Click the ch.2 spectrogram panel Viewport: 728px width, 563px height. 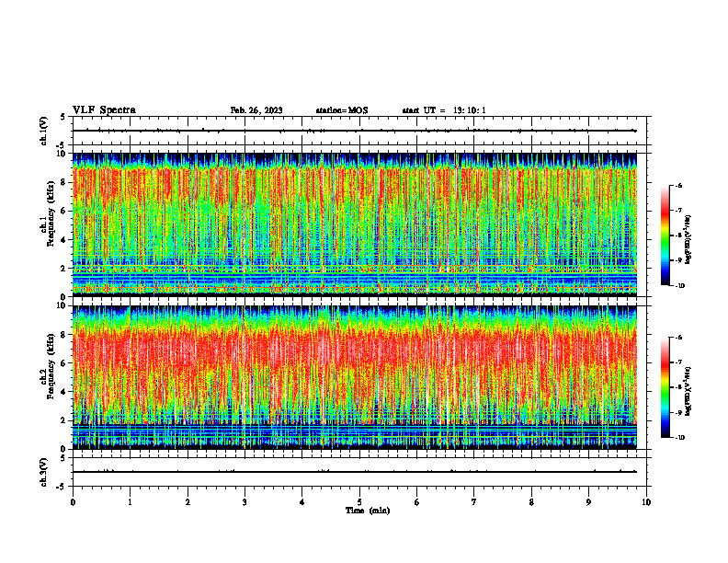coord(355,377)
